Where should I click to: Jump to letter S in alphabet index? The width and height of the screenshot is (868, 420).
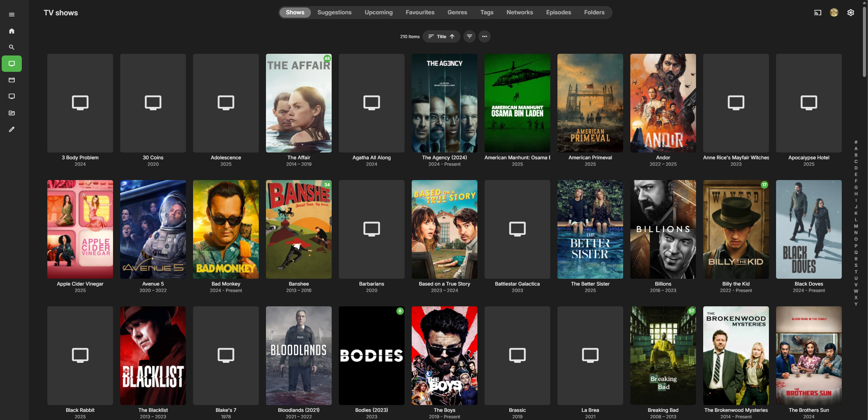[856, 265]
